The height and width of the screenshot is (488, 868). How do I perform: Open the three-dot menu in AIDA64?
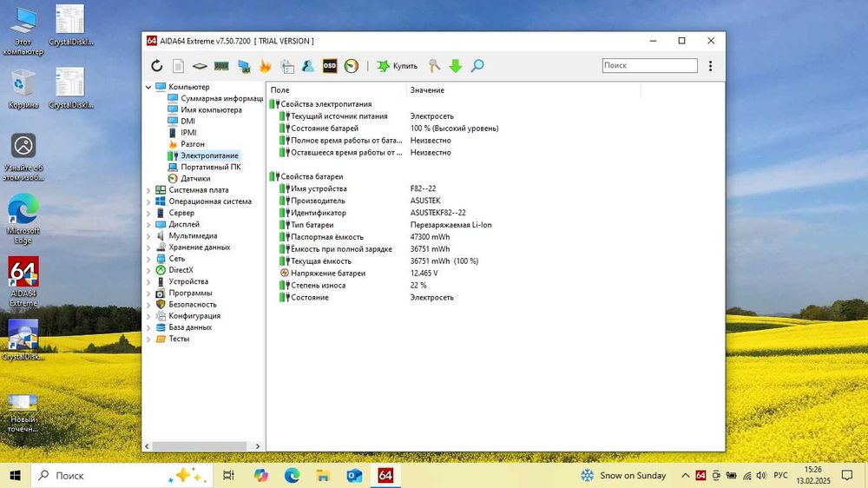710,66
